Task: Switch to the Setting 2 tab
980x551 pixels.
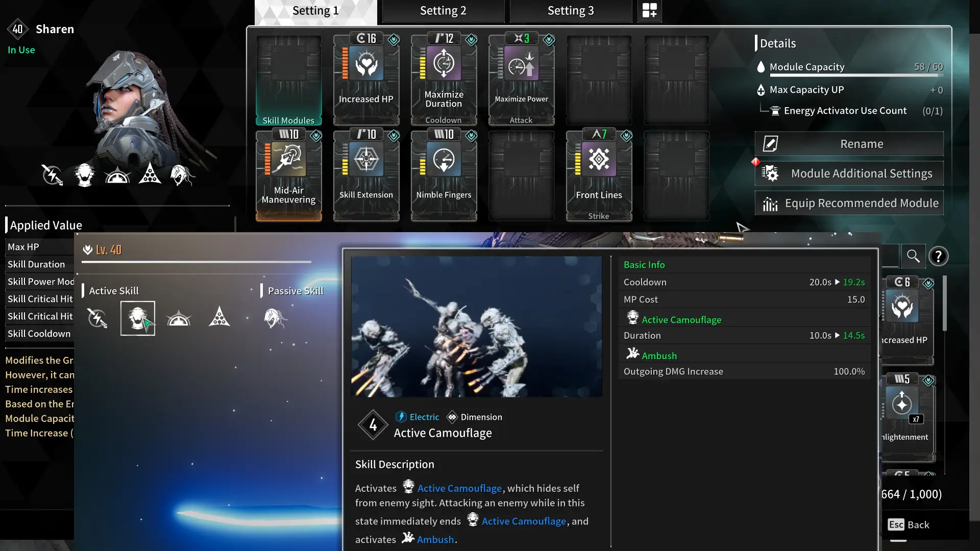Action: 443,11
